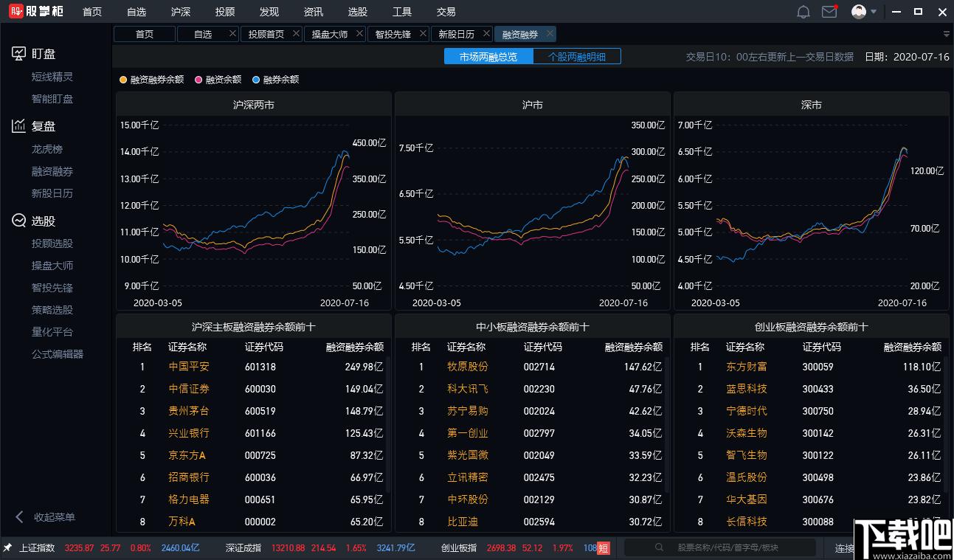Switch to 个股两融明细 view
This screenshot has width=954, height=560.
point(577,57)
